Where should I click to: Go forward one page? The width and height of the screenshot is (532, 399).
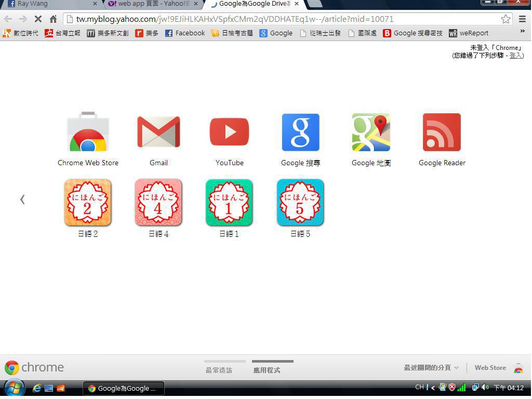(23, 19)
